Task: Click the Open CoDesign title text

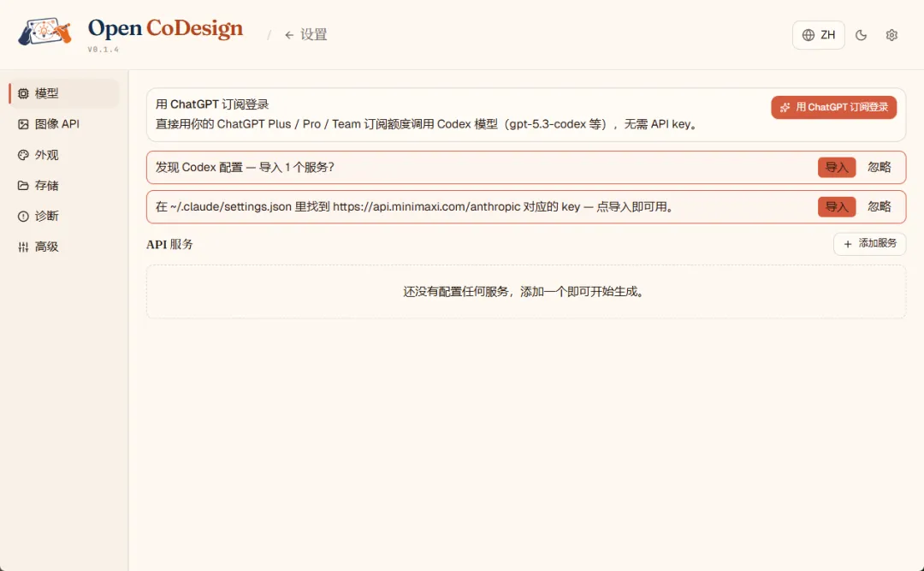Action: [x=166, y=29]
